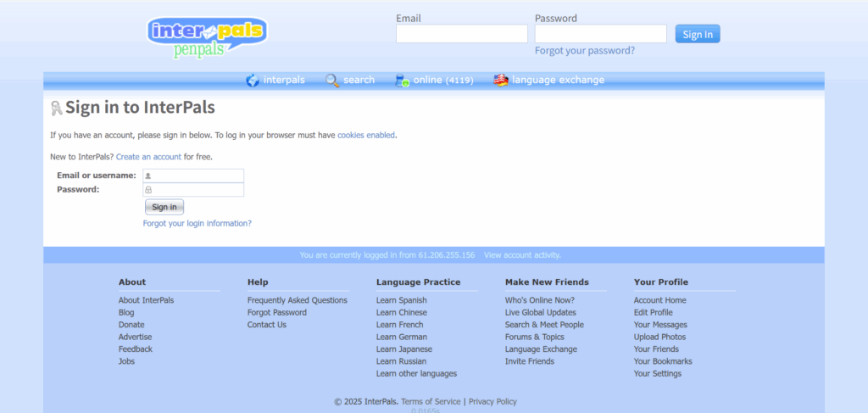Open Frequently Asked Questions link
The height and width of the screenshot is (413, 868).
(298, 300)
